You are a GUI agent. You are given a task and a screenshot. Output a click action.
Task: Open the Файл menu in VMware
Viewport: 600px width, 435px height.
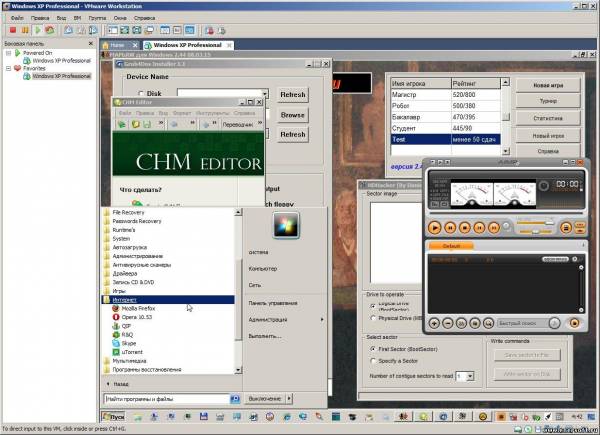click(x=17, y=18)
